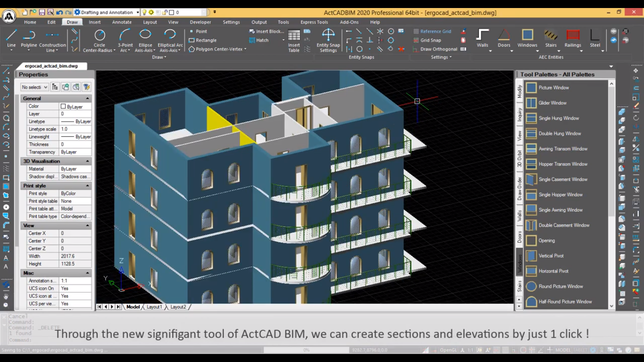Collapse the 3D Visualisation section
The image size is (644, 362).
click(87, 161)
